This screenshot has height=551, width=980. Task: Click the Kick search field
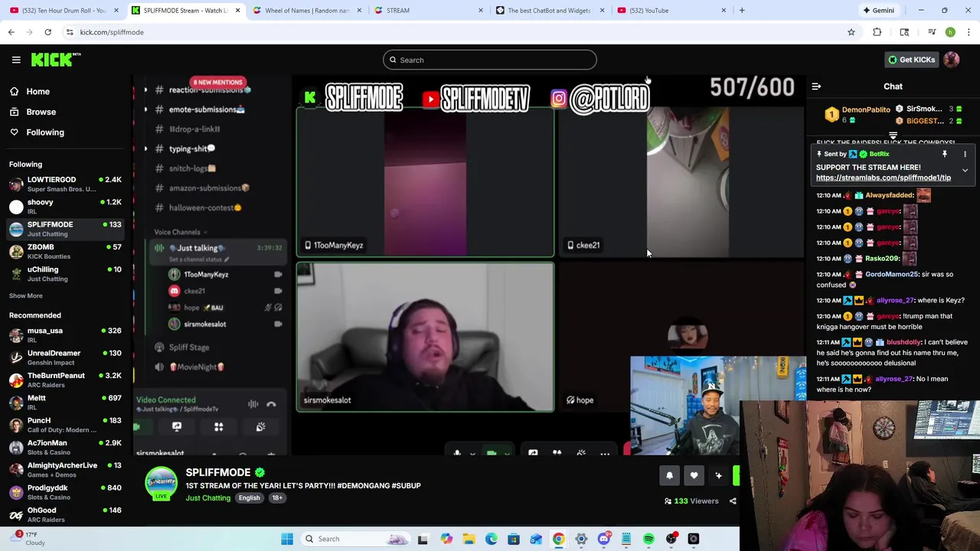(x=490, y=60)
